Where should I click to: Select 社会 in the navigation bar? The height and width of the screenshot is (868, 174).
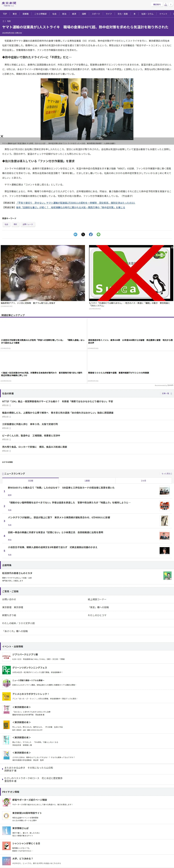click(54, 14)
